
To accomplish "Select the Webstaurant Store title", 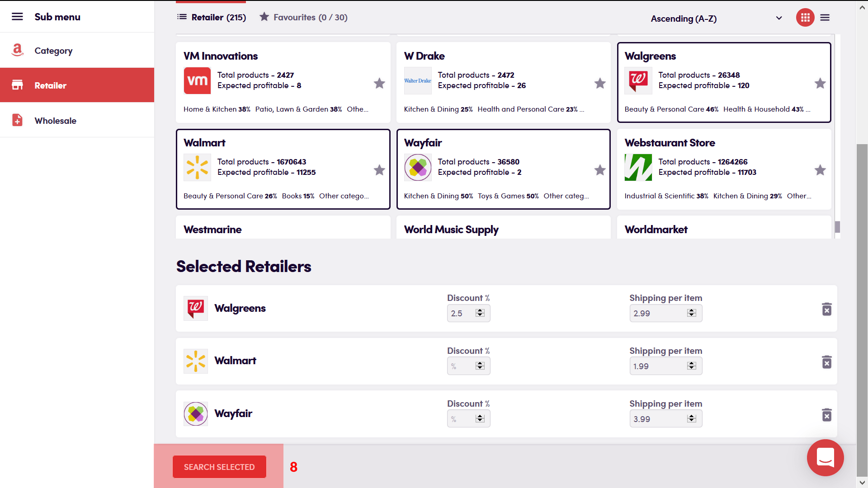I will click(x=670, y=143).
